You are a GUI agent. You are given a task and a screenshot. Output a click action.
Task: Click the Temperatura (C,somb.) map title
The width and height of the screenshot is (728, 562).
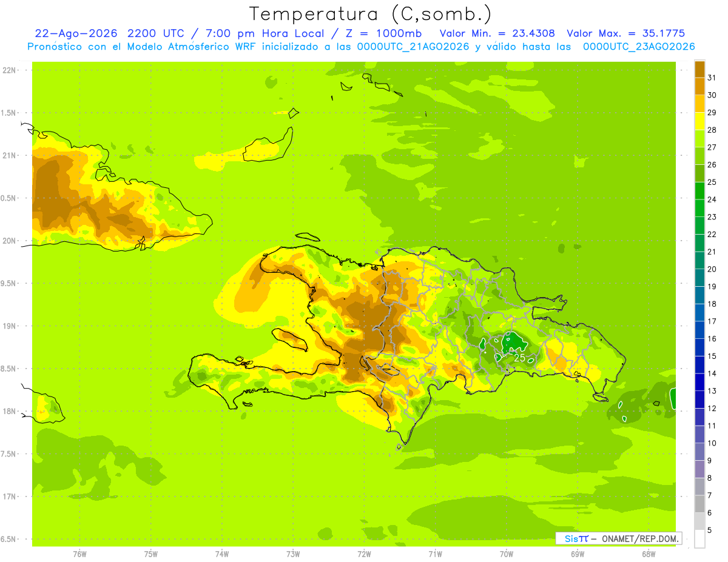click(371, 14)
